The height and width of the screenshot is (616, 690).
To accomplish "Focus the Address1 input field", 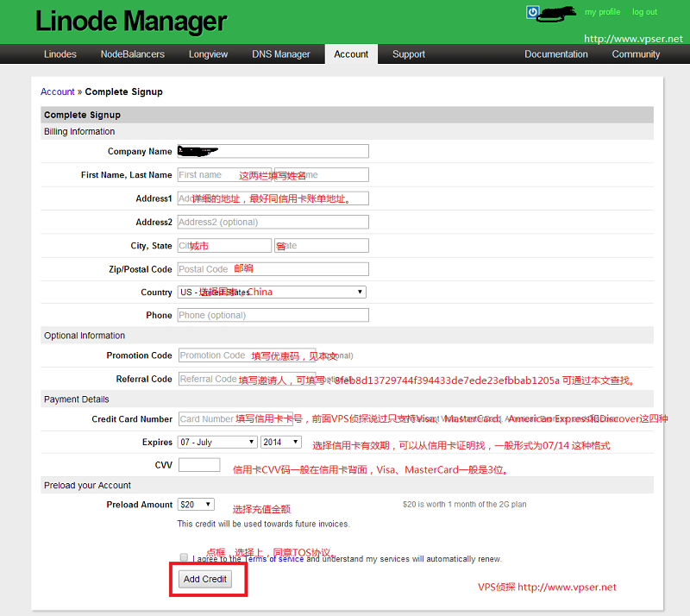I will pyautogui.click(x=273, y=198).
